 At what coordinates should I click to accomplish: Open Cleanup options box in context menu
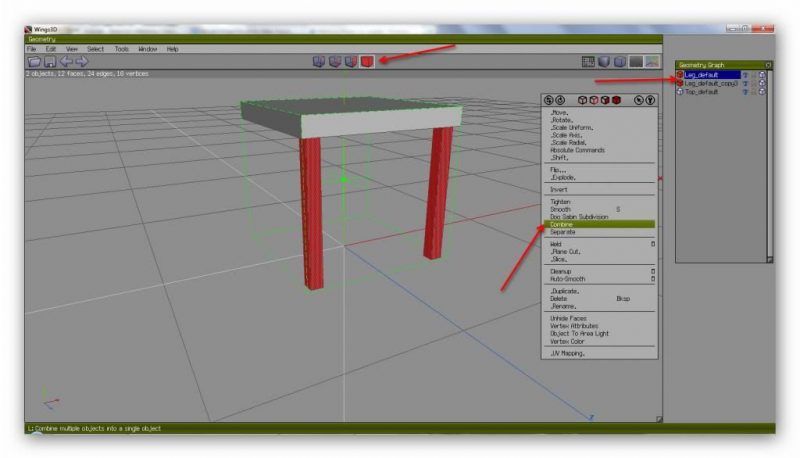pyautogui.click(x=653, y=271)
